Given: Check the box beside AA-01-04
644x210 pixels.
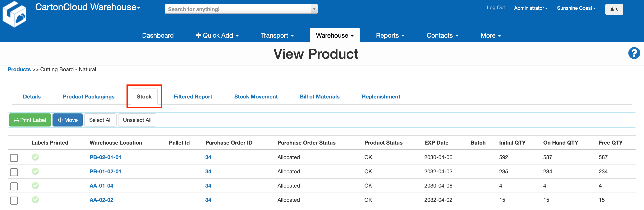Looking at the screenshot, I should pyautogui.click(x=14, y=186).
